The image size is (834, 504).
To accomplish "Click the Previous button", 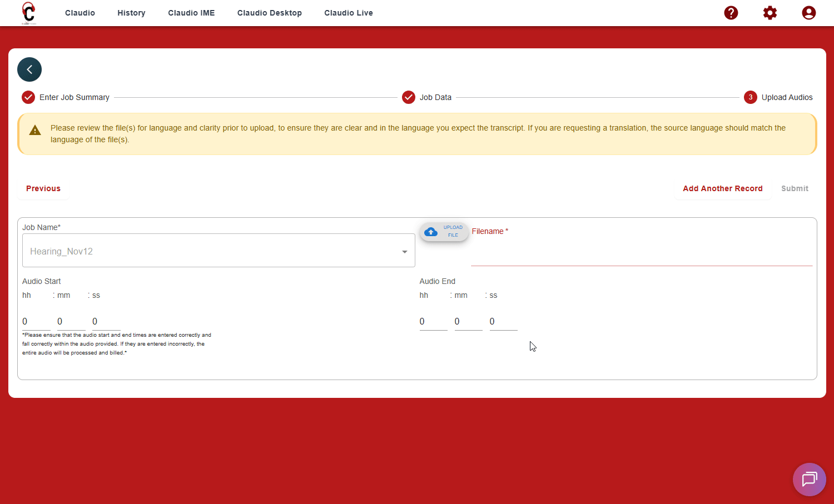I will [x=43, y=188].
